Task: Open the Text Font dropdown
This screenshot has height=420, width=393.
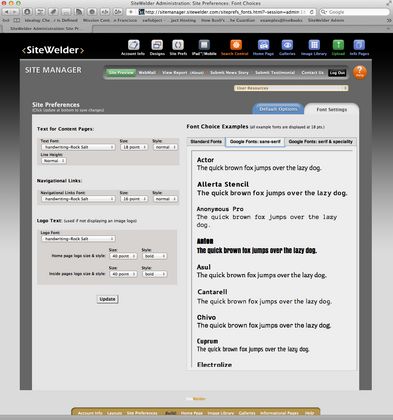Action: click(x=78, y=147)
